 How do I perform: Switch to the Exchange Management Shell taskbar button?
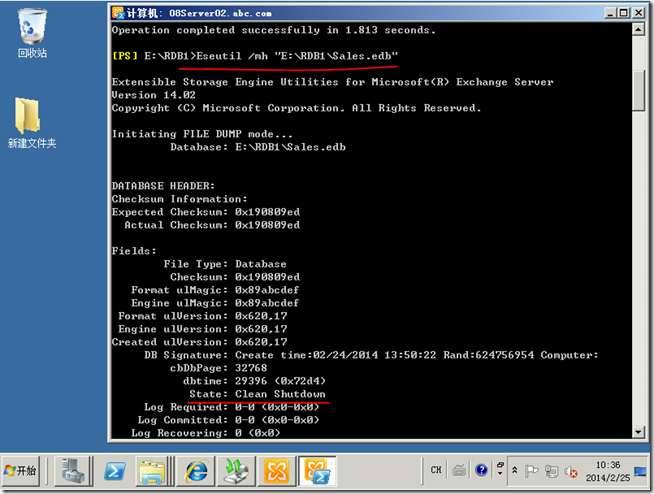(x=317, y=471)
